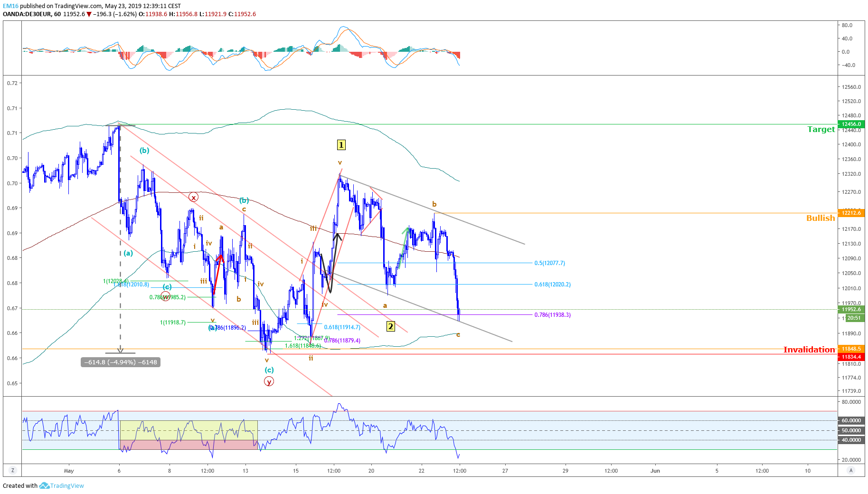Select the red 11834.4 price tag

pos(851,357)
